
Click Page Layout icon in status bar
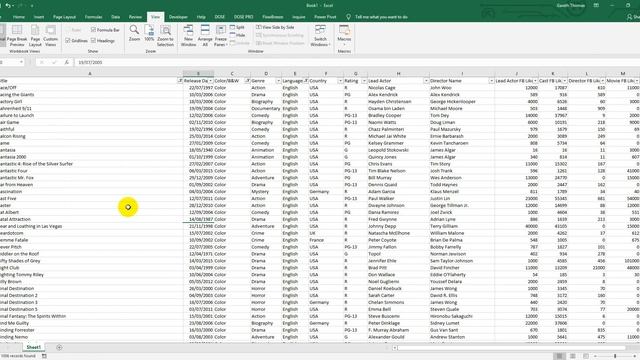click(573, 356)
